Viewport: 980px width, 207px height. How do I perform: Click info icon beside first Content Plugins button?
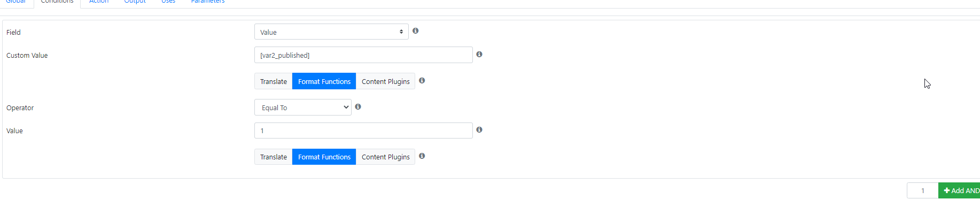coord(422,81)
